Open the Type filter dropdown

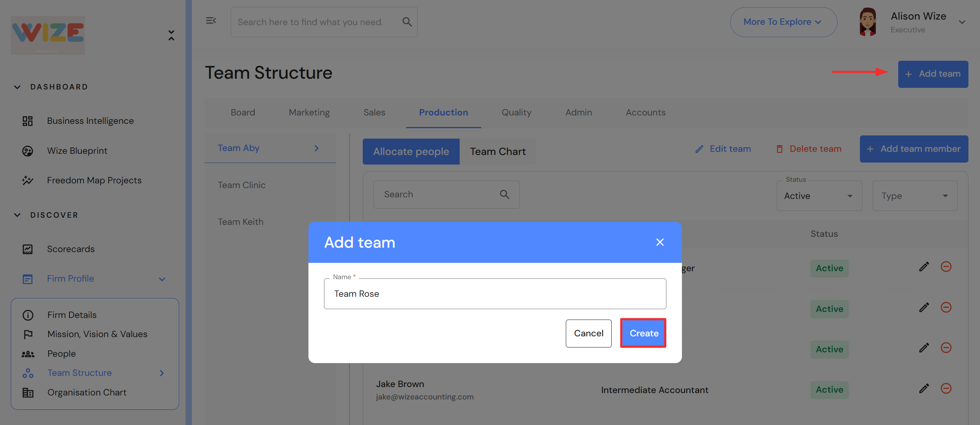coord(914,196)
